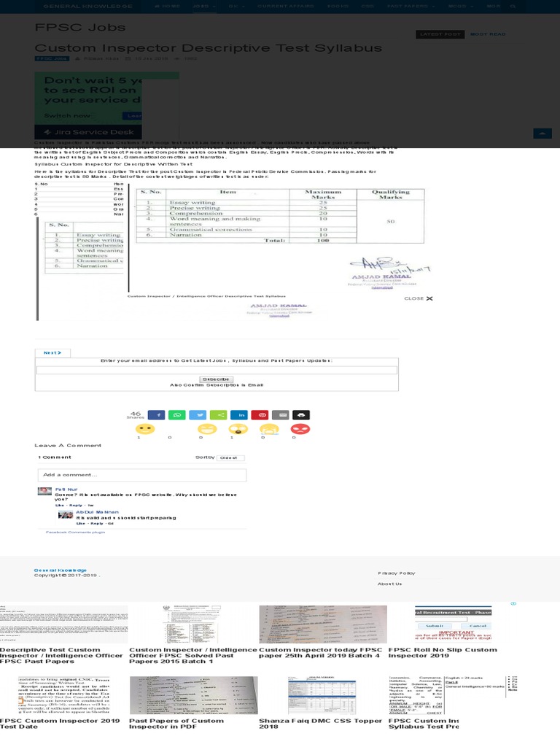
Task: Click the Subscribe button
Action: pos(216,379)
